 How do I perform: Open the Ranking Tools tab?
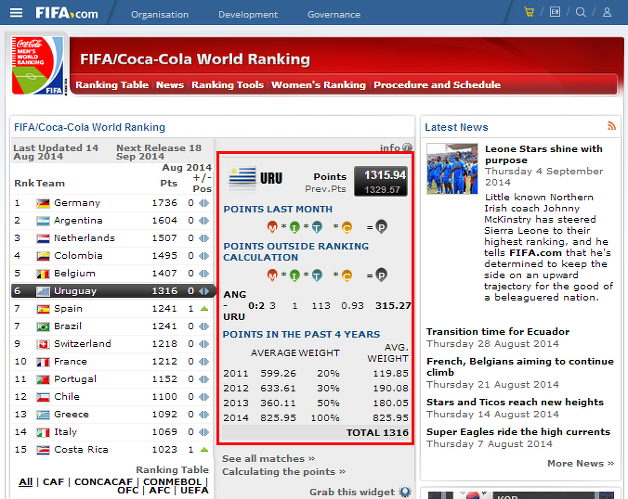click(x=227, y=85)
